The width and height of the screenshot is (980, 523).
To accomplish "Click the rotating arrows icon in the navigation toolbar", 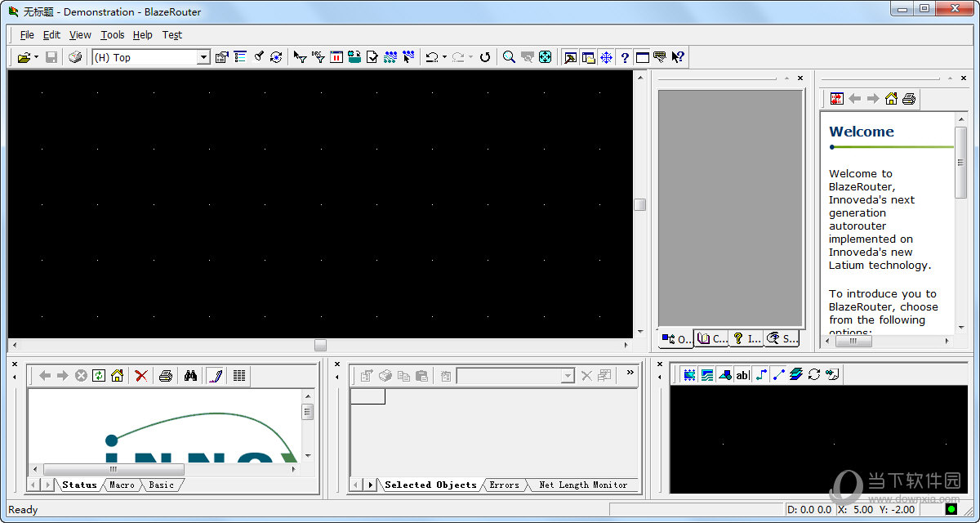I will 814,374.
